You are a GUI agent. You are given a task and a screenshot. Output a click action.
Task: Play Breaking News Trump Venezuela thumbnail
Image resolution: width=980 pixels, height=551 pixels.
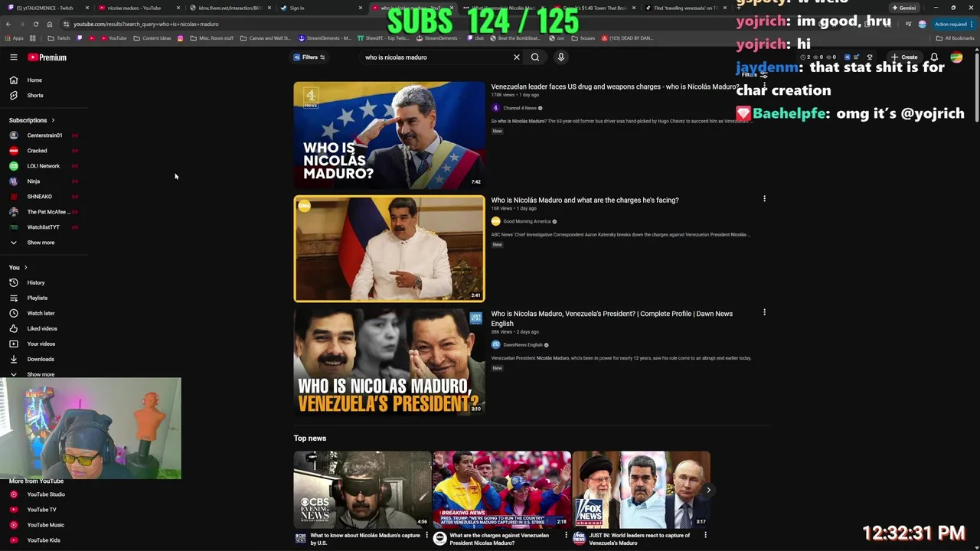point(501,489)
